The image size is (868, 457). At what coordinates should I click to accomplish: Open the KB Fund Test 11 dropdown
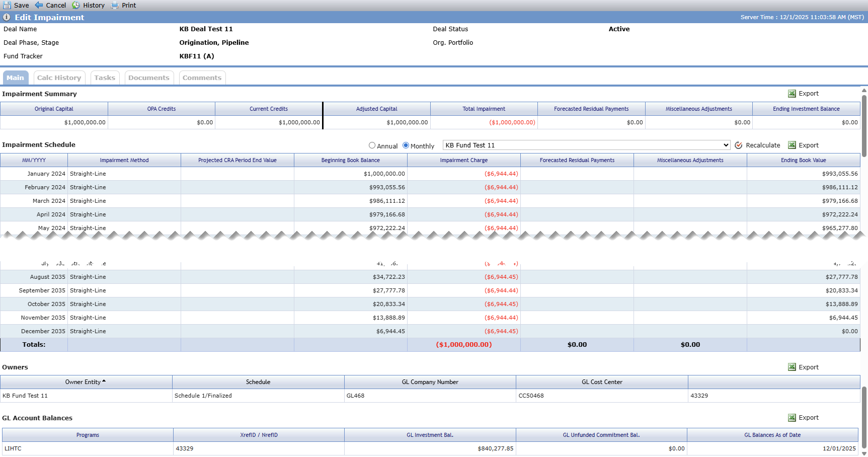click(x=587, y=145)
